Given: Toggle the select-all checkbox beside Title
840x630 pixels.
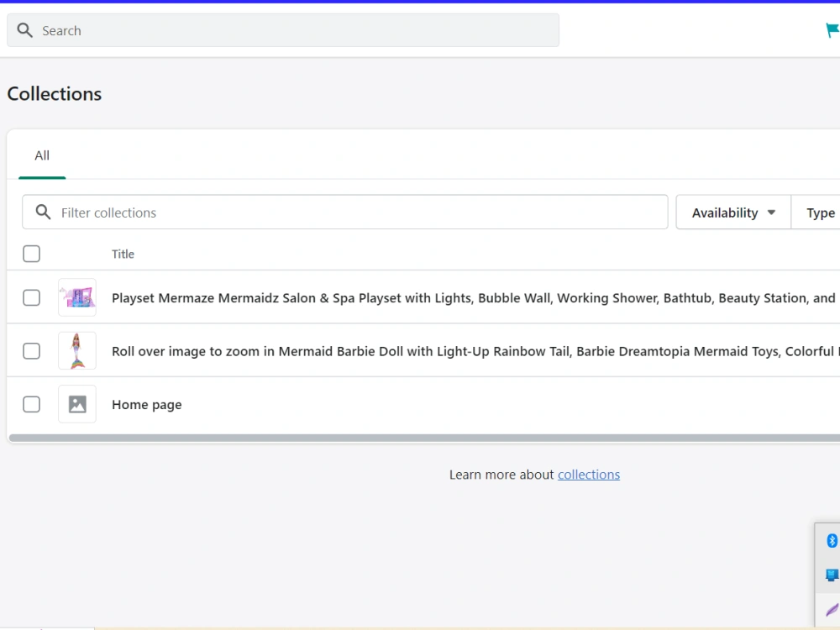Looking at the screenshot, I should [32, 254].
